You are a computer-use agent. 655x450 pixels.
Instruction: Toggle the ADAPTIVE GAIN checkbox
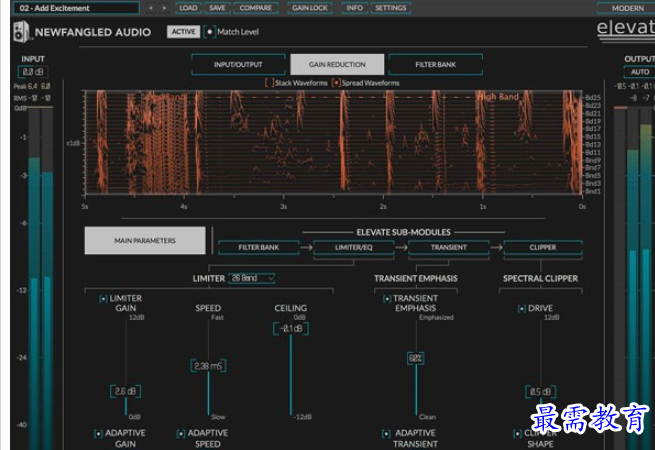coord(98,434)
